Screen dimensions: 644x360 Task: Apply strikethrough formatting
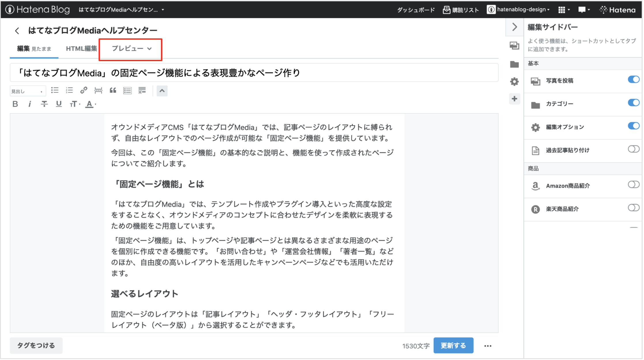click(x=44, y=104)
